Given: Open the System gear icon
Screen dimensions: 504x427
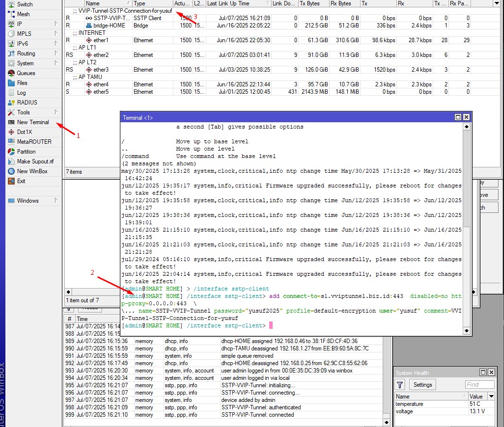Looking at the screenshot, I should [x=11, y=63].
